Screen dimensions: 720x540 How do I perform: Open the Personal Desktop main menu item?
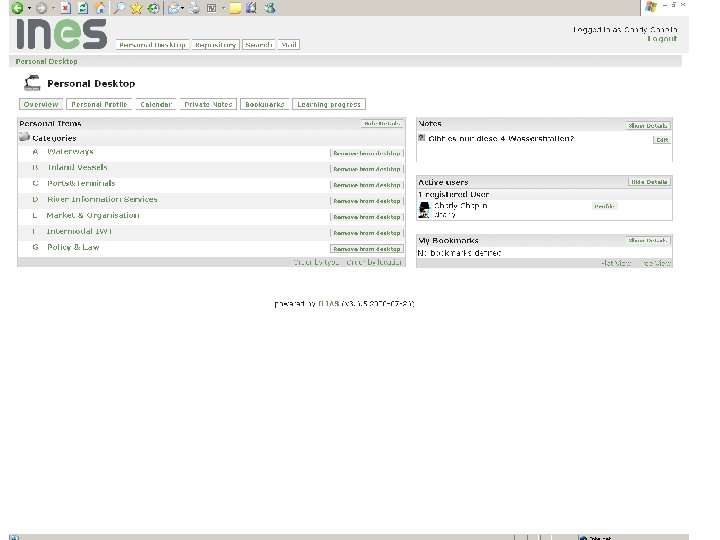[x=152, y=45]
